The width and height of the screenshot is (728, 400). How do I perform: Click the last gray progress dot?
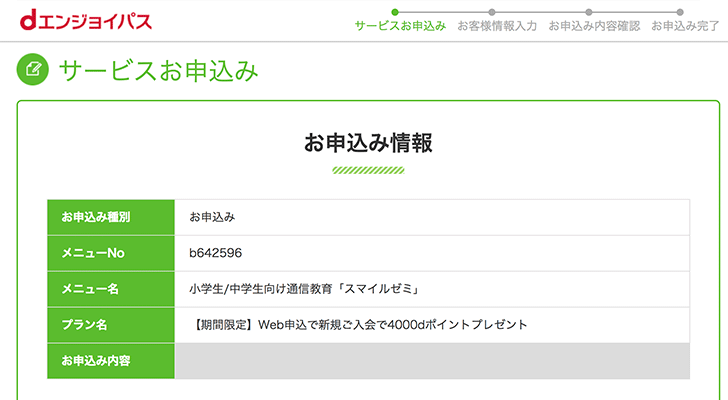(680, 12)
